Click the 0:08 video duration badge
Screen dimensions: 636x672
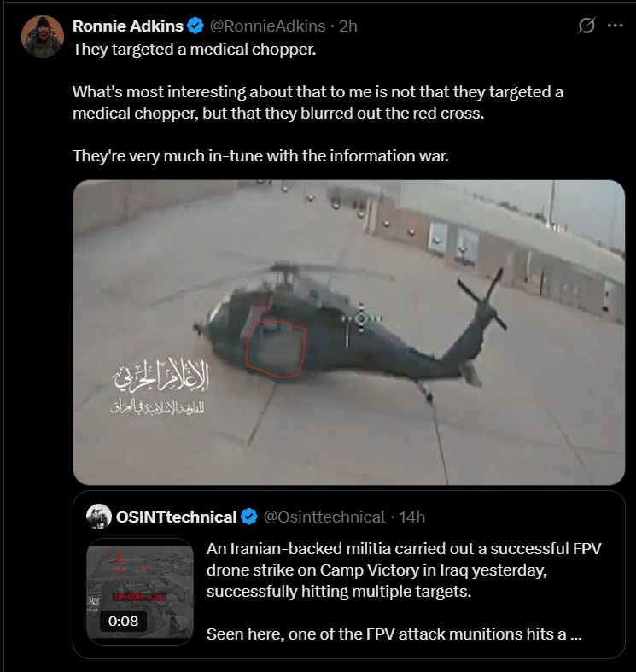click(123, 621)
